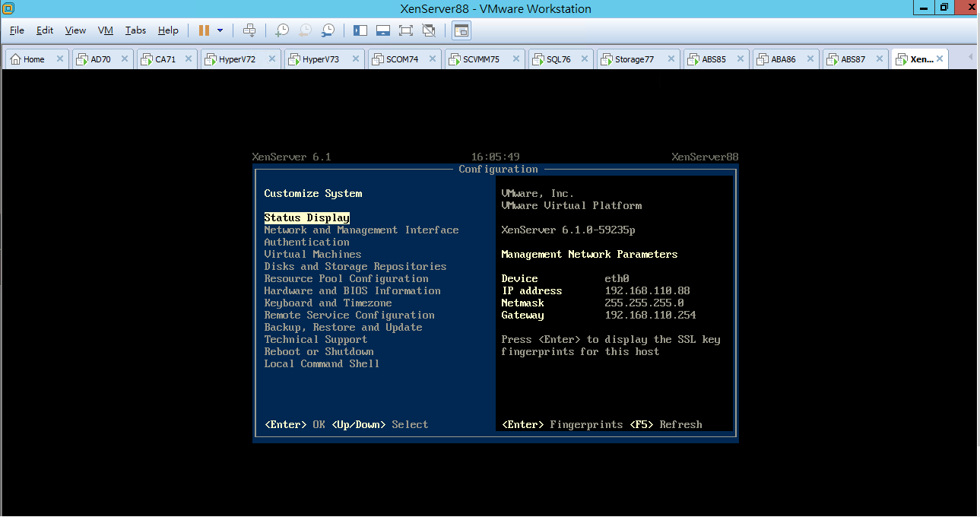Select the highlighted "Status Display" entry
Image resolution: width=980 pixels, height=517 pixels.
tap(307, 218)
